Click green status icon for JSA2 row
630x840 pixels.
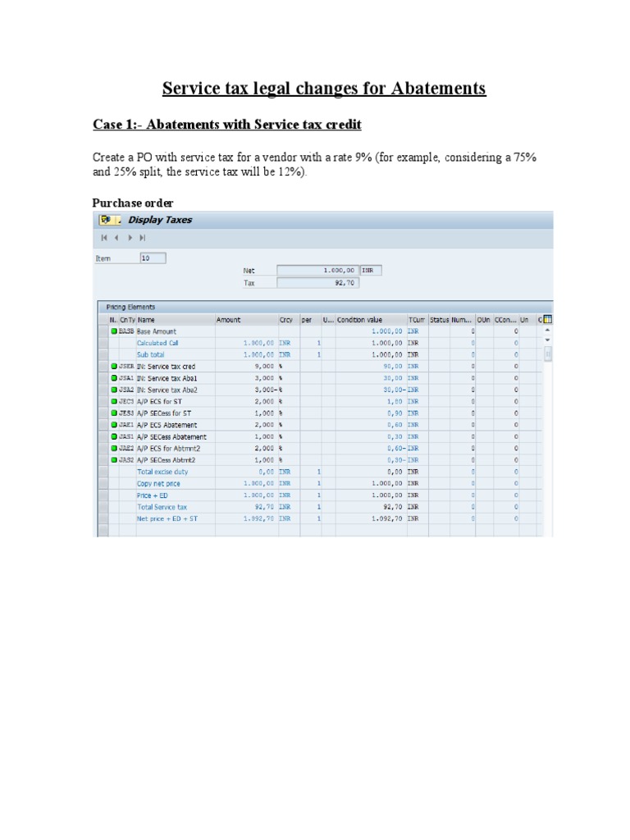click(x=114, y=390)
